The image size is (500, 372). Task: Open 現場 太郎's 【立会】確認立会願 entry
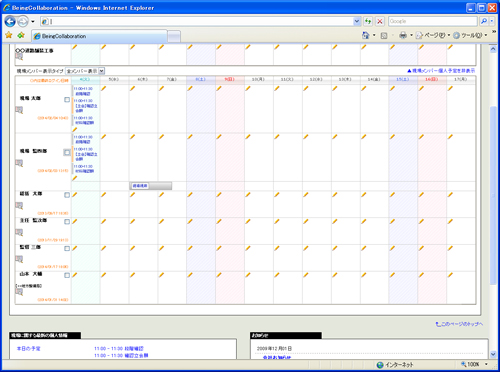[85, 105]
